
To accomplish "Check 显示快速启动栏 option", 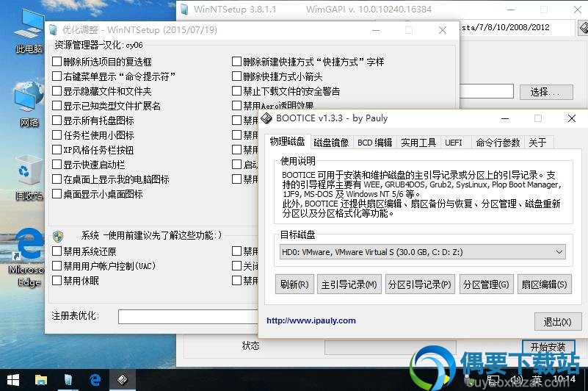I will point(57,165).
